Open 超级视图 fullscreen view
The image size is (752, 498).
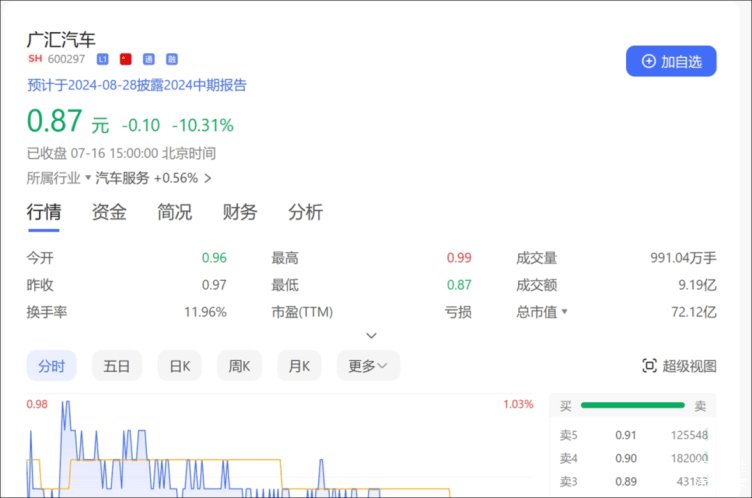(x=679, y=366)
